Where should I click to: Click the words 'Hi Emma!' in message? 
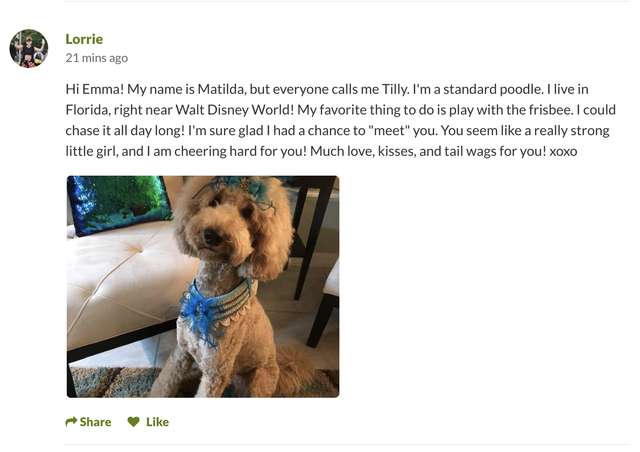coord(94,89)
